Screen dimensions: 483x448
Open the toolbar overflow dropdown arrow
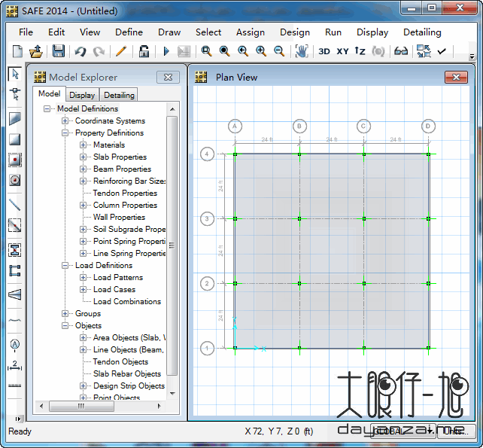click(x=472, y=56)
